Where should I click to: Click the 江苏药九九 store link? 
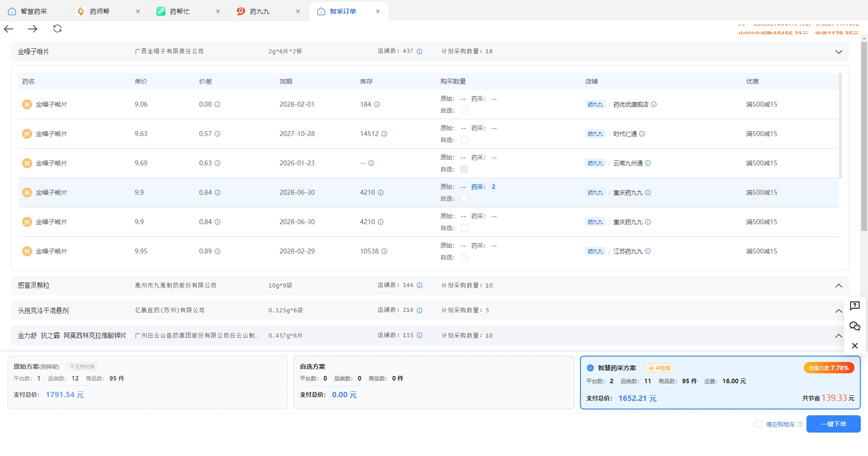627,251
